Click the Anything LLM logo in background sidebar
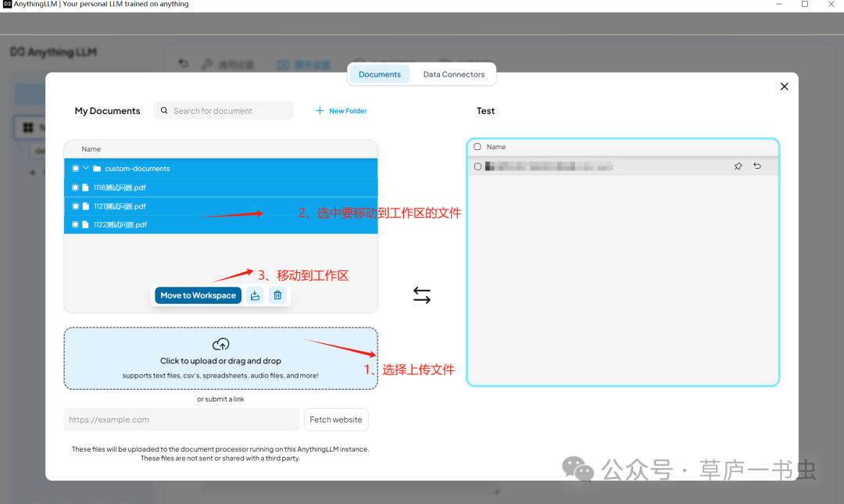Viewport: 844px width, 504px height. (53, 52)
